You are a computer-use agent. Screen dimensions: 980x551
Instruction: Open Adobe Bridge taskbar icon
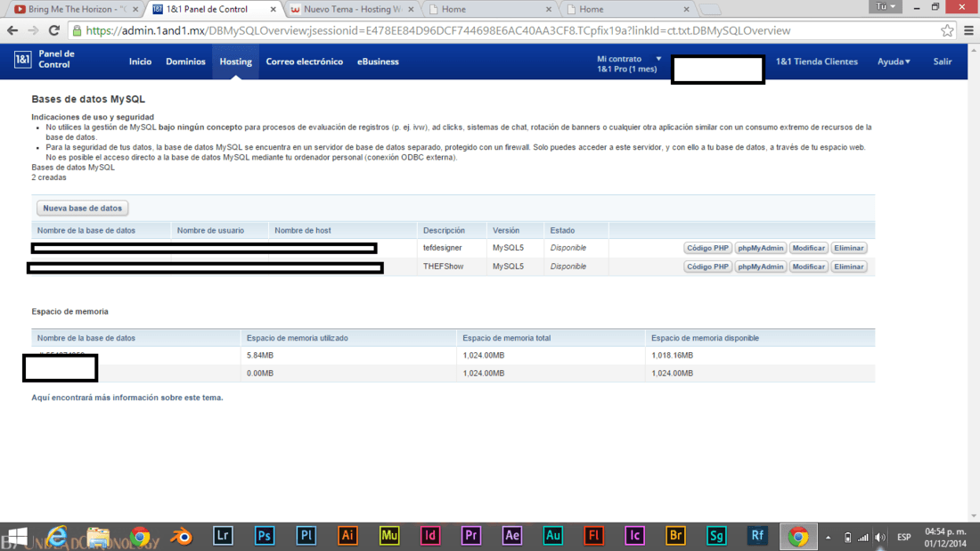pyautogui.click(x=675, y=536)
